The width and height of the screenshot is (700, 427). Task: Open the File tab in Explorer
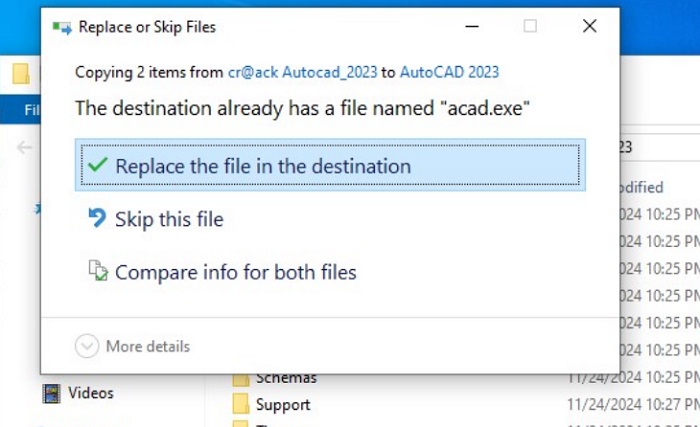pos(31,109)
